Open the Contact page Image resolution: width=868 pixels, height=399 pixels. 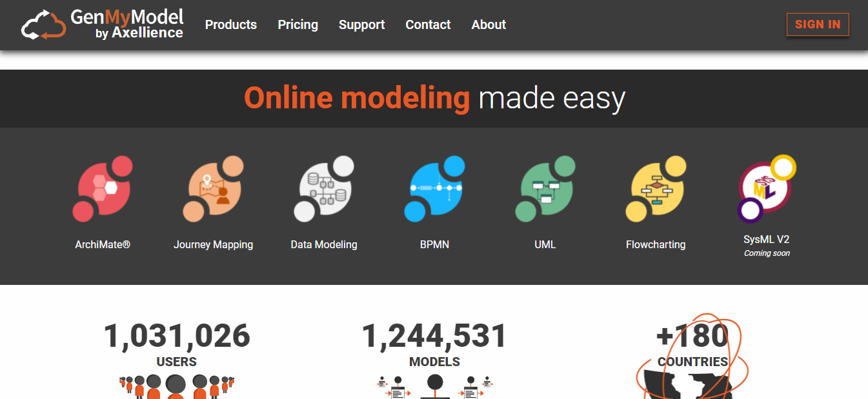coord(428,24)
